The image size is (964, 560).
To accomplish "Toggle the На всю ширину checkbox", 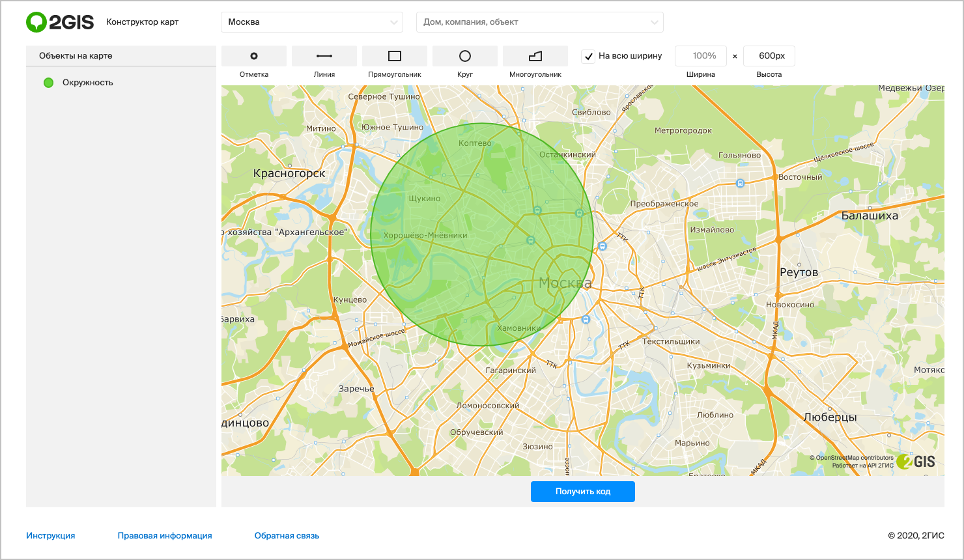I will (588, 56).
